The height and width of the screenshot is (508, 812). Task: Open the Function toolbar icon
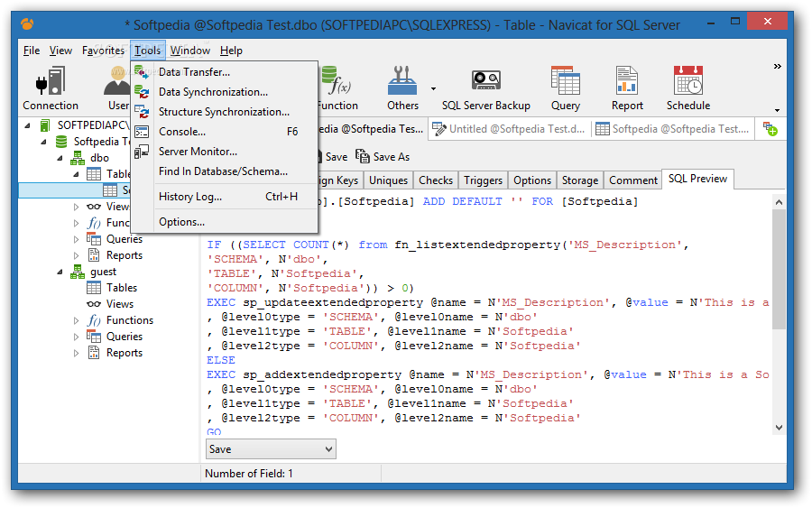[x=337, y=88]
